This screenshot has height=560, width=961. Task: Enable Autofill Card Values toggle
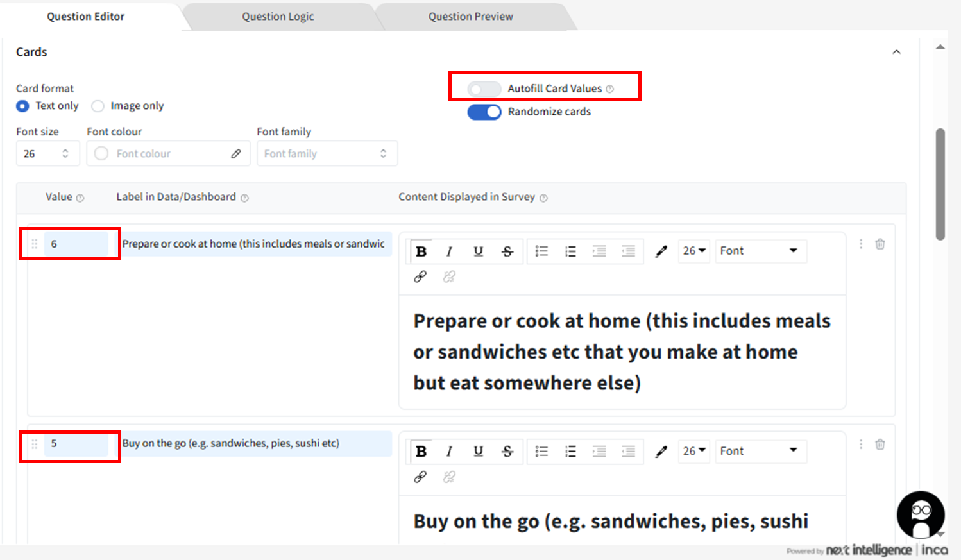[484, 89]
